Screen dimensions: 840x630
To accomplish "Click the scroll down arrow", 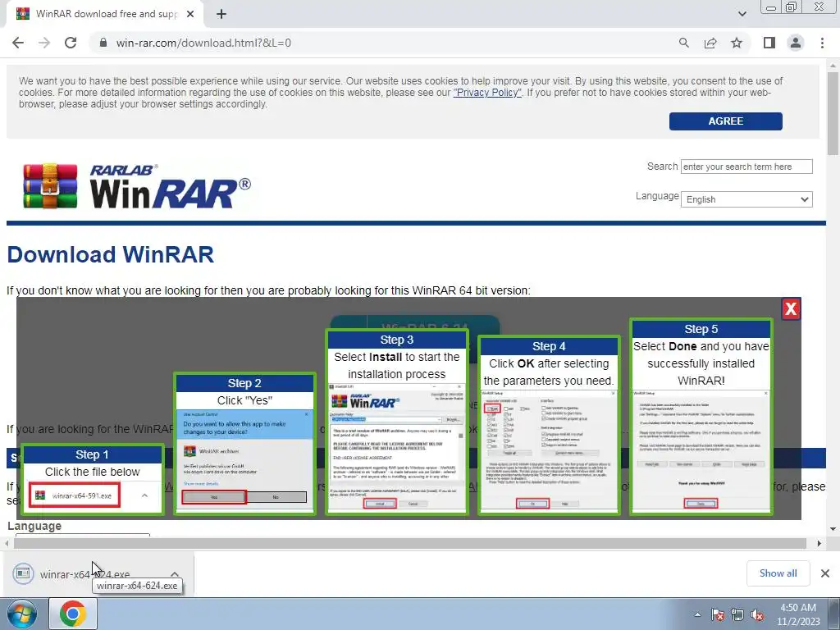I will (x=833, y=529).
